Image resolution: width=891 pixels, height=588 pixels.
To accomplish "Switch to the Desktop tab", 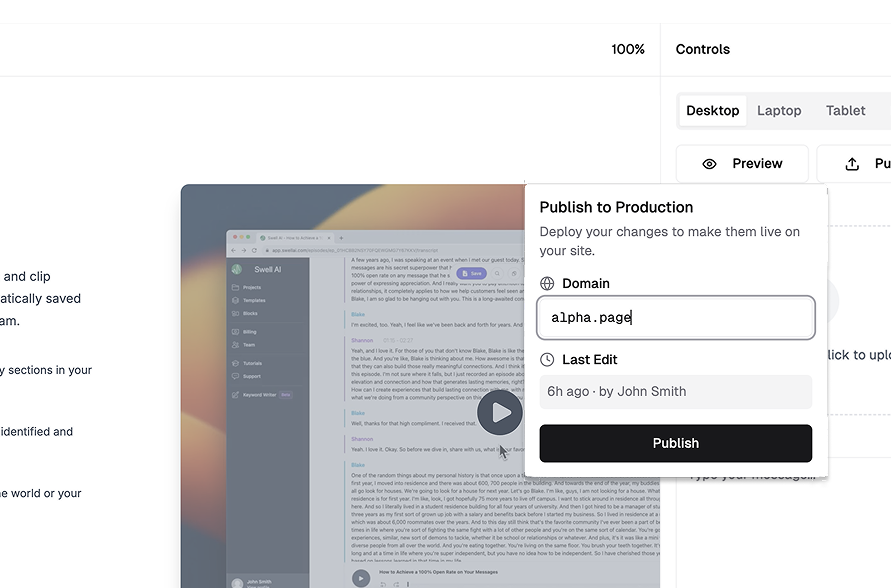I will click(713, 111).
